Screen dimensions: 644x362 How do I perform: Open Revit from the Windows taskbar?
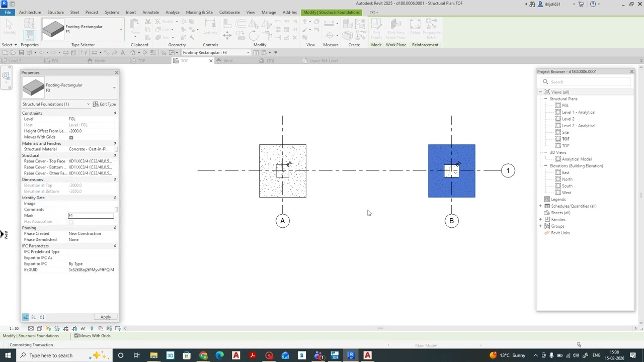(x=351, y=355)
